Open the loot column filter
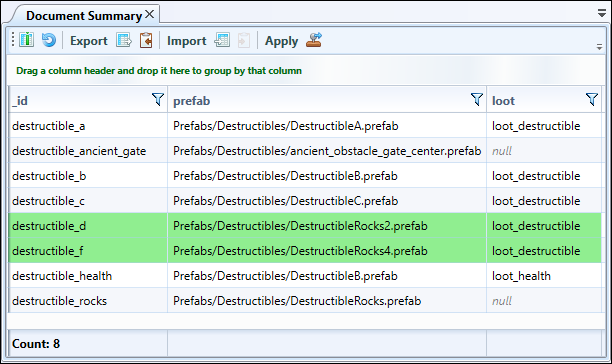The height and width of the screenshot is (364, 612). point(592,99)
